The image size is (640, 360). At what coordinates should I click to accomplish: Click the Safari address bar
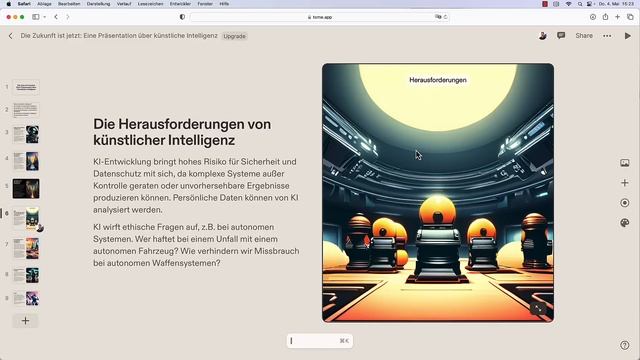320,17
